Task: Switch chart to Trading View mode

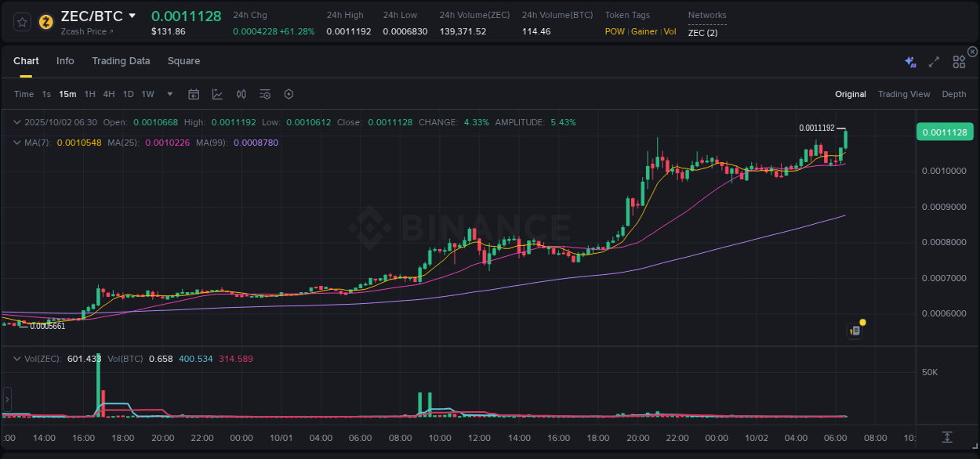Action: (x=903, y=94)
